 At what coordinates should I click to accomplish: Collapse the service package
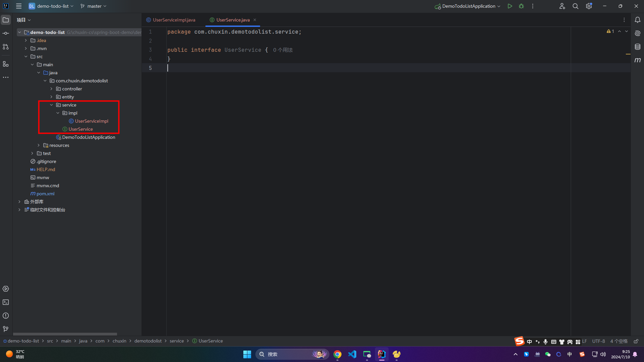point(51,105)
